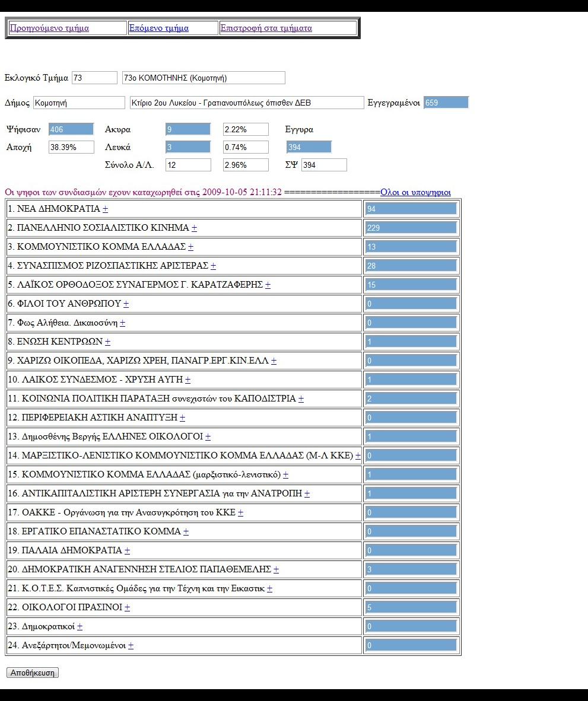The image size is (588, 701).
Task: Click the Αποχή percentage field
Action: [x=71, y=147]
